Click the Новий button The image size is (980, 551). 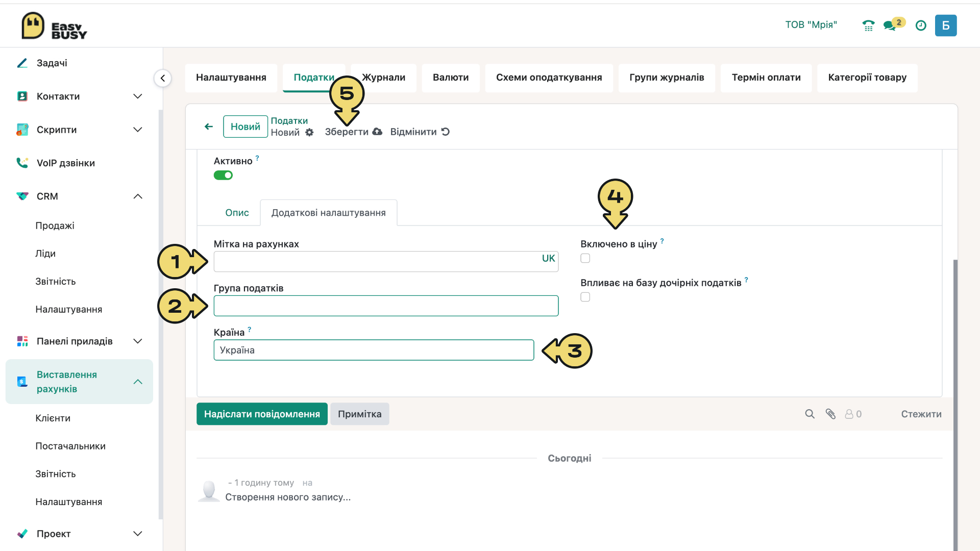click(x=246, y=127)
